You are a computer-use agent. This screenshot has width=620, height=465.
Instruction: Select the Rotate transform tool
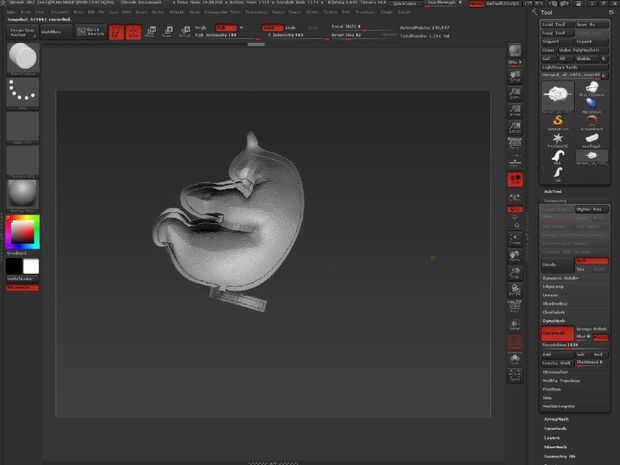coord(184,32)
